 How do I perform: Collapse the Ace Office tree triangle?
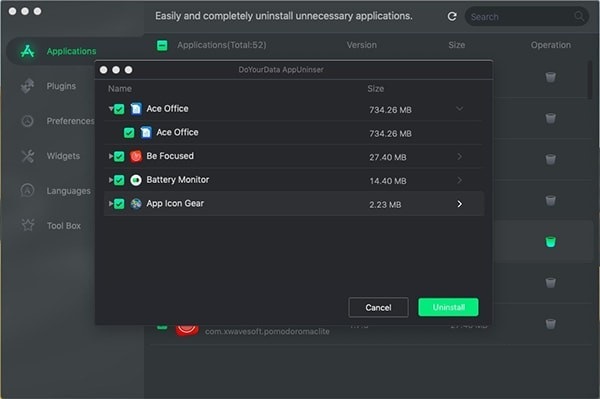pos(111,109)
